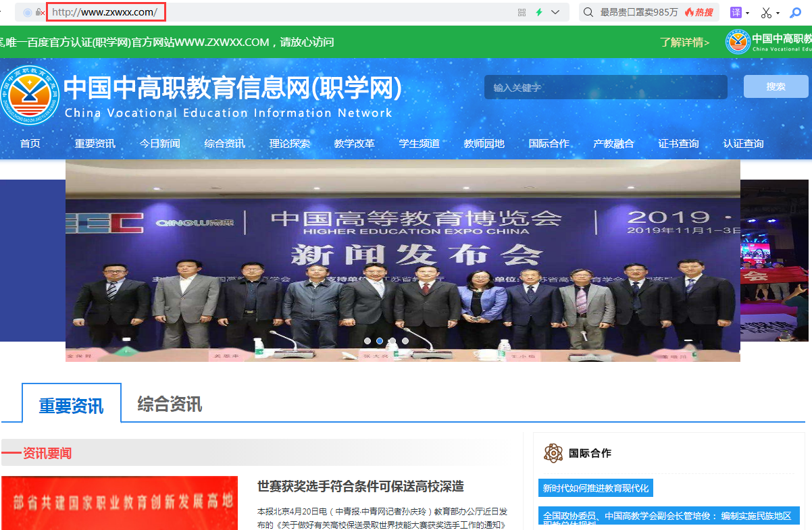Switch to the 综合资讯 tab
The height and width of the screenshot is (530, 812).
[x=170, y=404]
